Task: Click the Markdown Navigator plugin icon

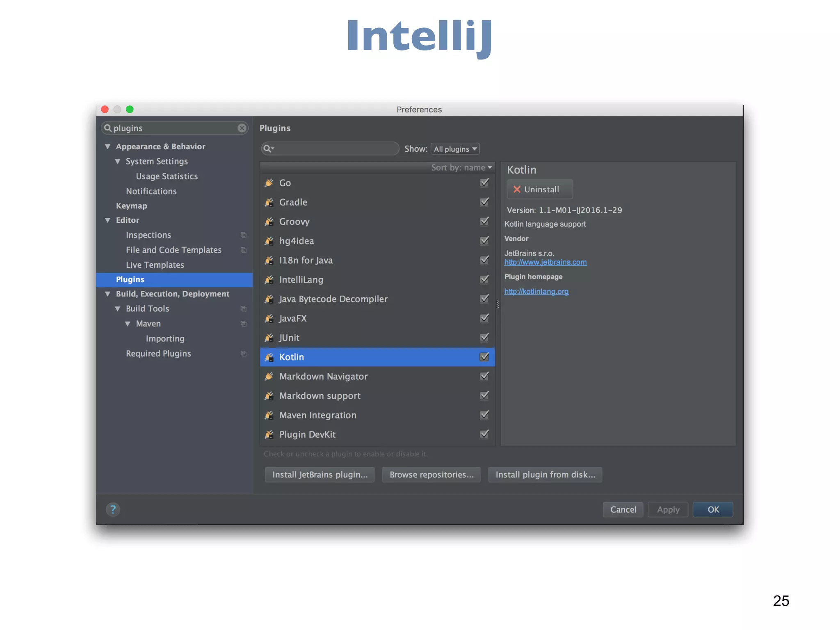Action: [269, 376]
